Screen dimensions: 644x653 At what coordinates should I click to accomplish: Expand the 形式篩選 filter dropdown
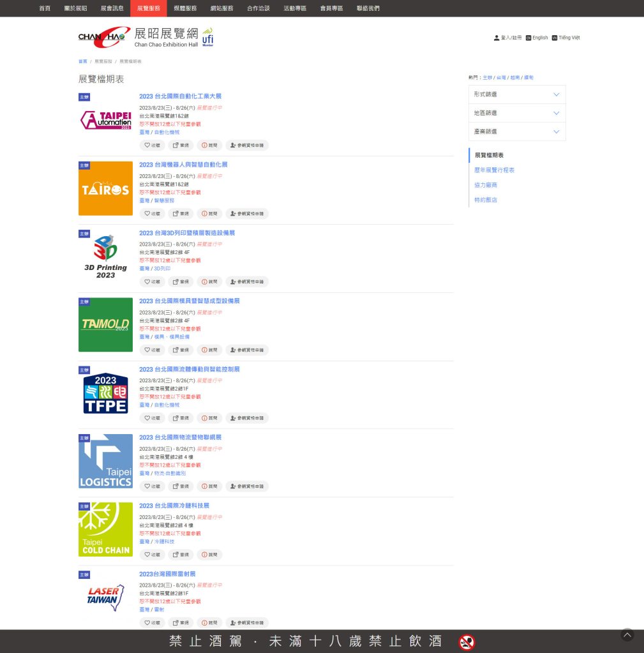tap(517, 94)
